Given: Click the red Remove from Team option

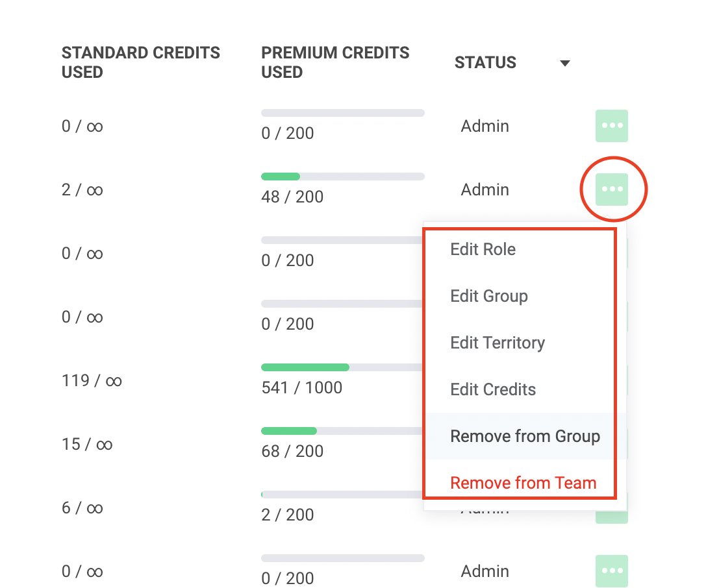Looking at the screenshot, I should pyautogui.click(x=523, y=483).
